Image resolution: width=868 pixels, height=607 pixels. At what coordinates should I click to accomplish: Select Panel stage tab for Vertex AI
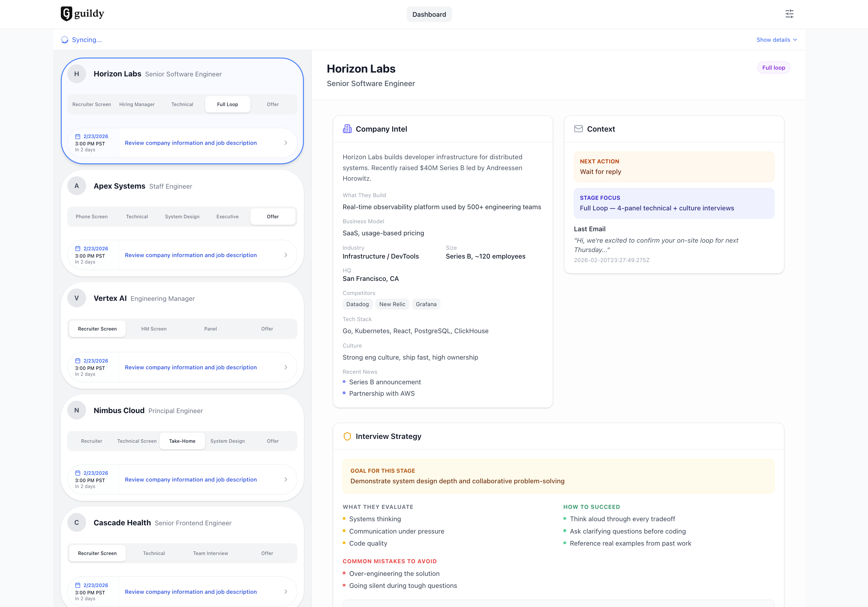[210, 329]
